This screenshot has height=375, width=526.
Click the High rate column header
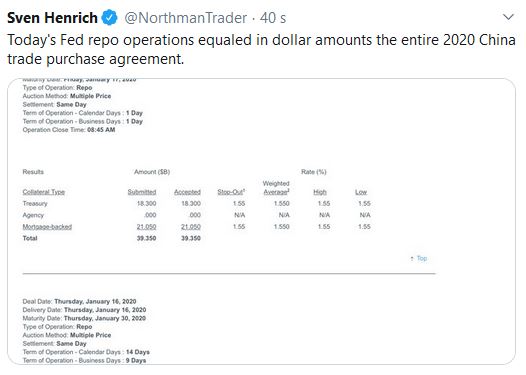pyautogui.click(x=320, y=192)
